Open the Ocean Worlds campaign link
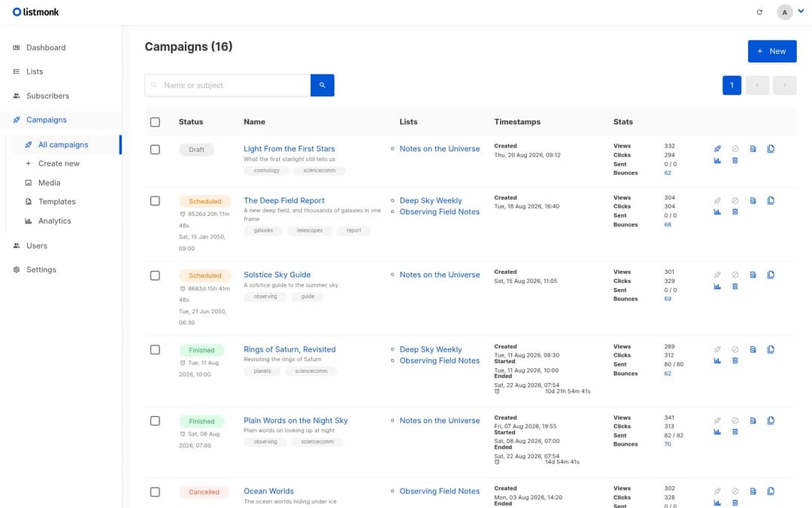Viewport: 812px width, 508px height. [x=268, y=491]
